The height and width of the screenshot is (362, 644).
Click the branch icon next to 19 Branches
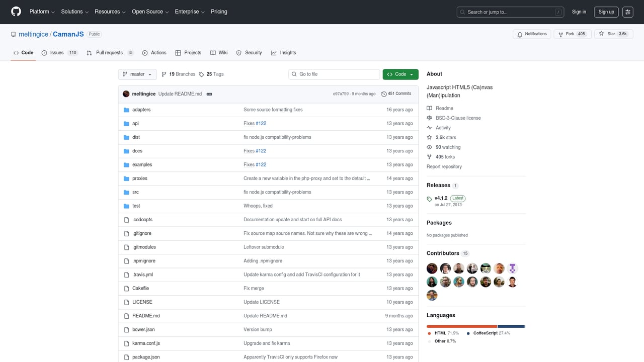[x=164, y=74]
